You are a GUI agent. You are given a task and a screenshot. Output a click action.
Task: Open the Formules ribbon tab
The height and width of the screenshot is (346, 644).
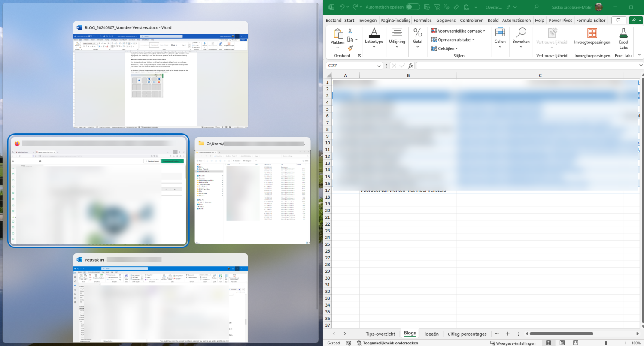click(x=422, y=20)
